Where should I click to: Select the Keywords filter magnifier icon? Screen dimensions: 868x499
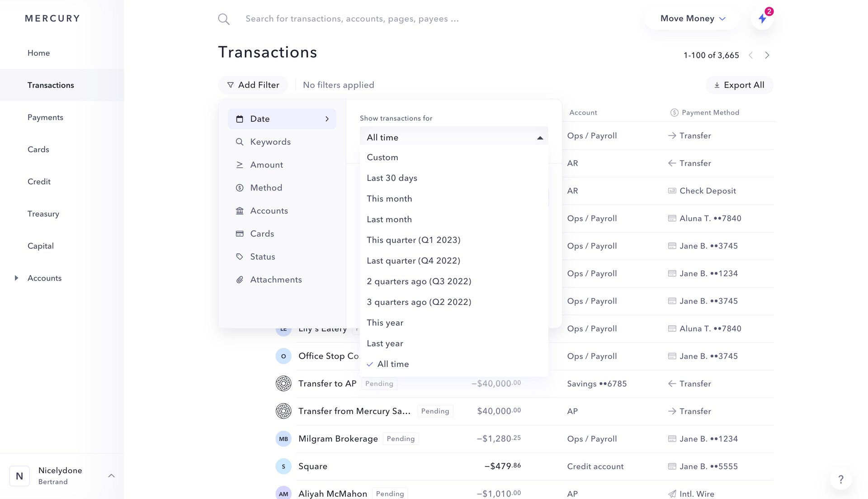point(240,142)
